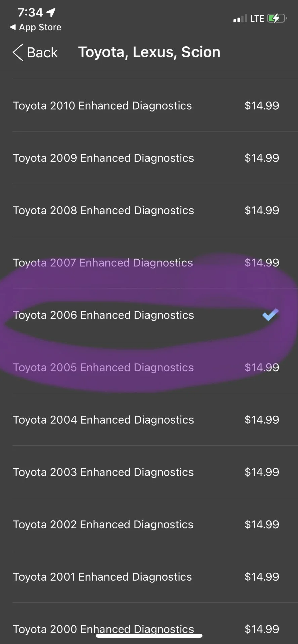
Task: Choose Toyota 2007 Enhanced Diagnostics
Action: (103, 263)
